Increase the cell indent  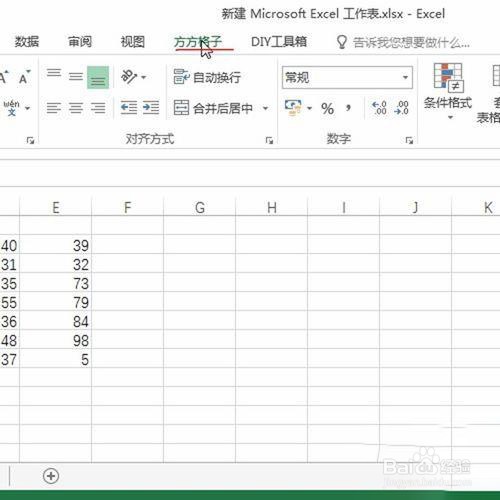click(x=151, y=108)
